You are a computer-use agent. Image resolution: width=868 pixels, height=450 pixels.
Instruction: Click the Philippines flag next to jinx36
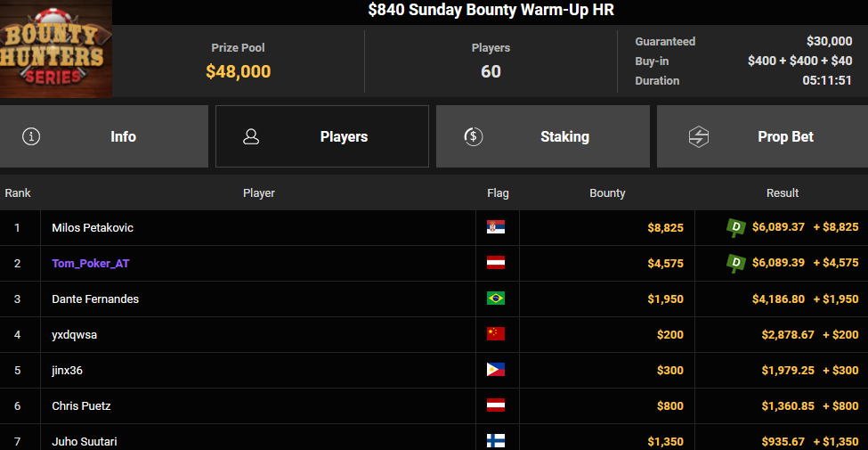(x=496, y=370)
